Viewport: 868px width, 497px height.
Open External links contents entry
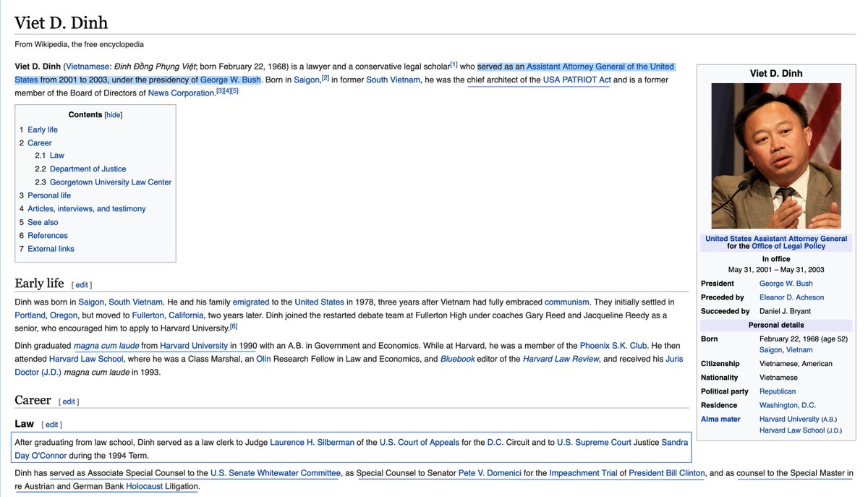click(51, 249)
